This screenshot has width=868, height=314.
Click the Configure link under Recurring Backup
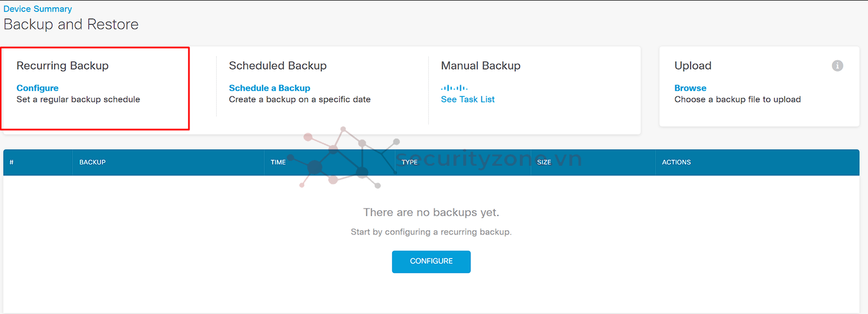(37, 88)
